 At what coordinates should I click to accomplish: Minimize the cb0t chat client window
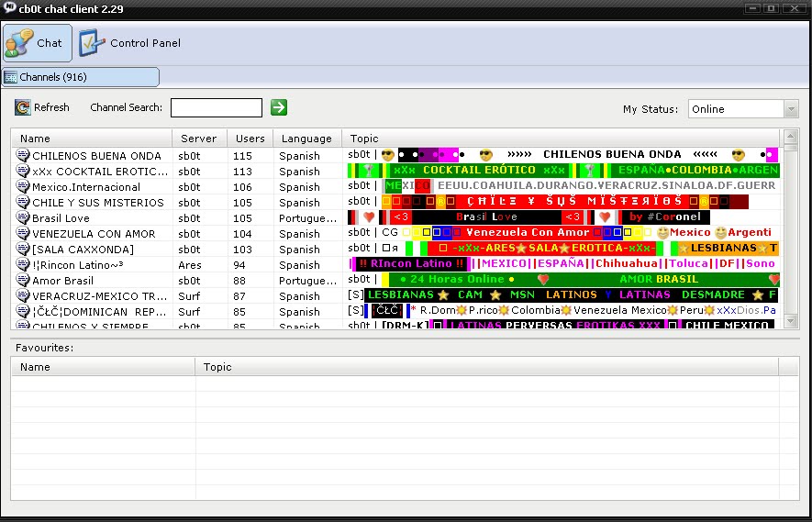tap(753, 8)
